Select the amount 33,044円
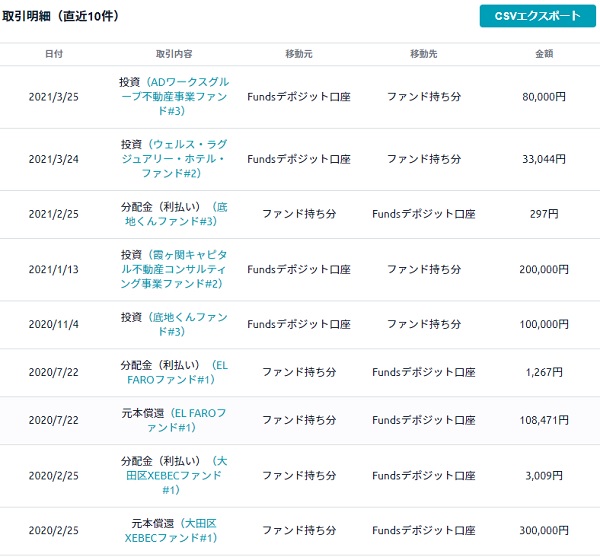The width and height of the screenshot is (600, 557). (544, 159)
